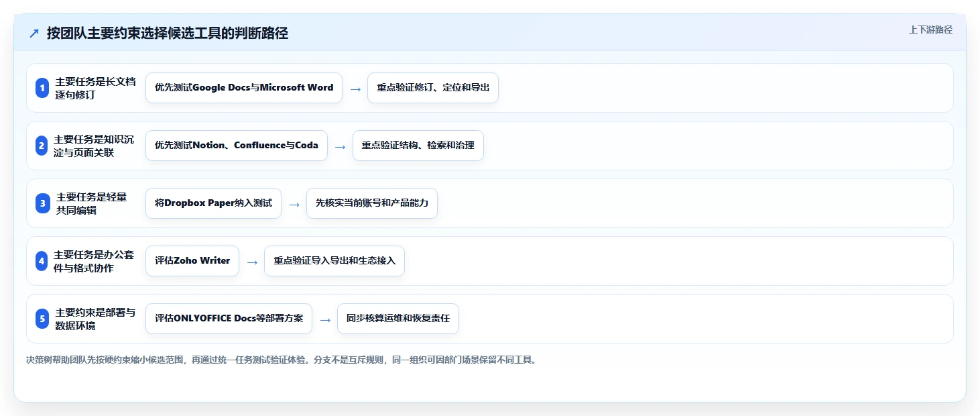Click 主要任务是知识沉淀与页面关联 label
Screen dimensions: 980x416
pos(94,146)
